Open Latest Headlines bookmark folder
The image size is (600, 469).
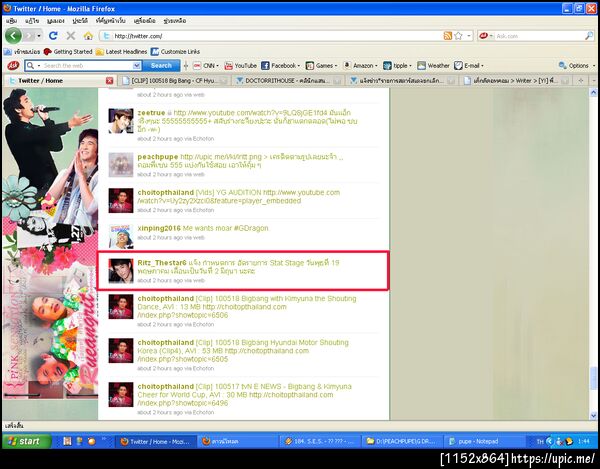121,51
